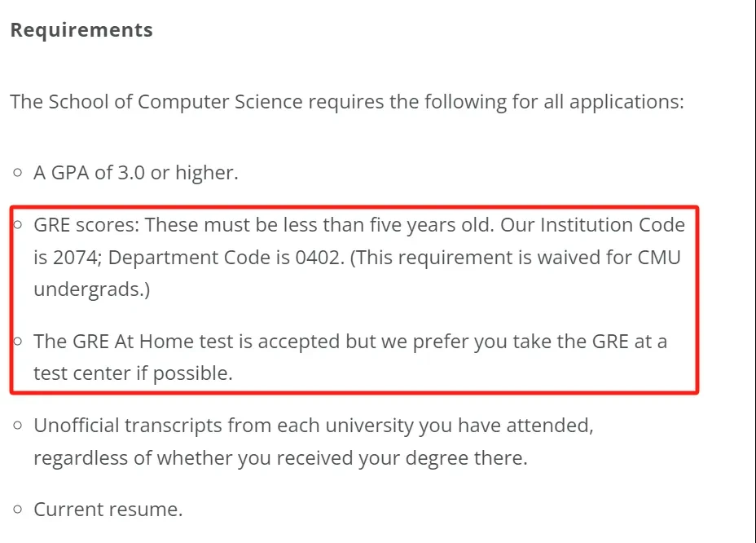This screenshot has height=543, width=756.
Task: Select the 'A GPA of 3.0 or higher' line
Action: click(x=136, y=172)
